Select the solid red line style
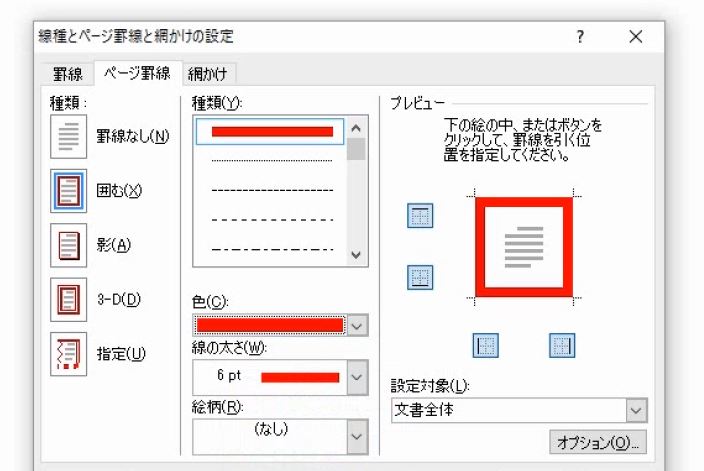704x471 pixels. click(270, 132)
